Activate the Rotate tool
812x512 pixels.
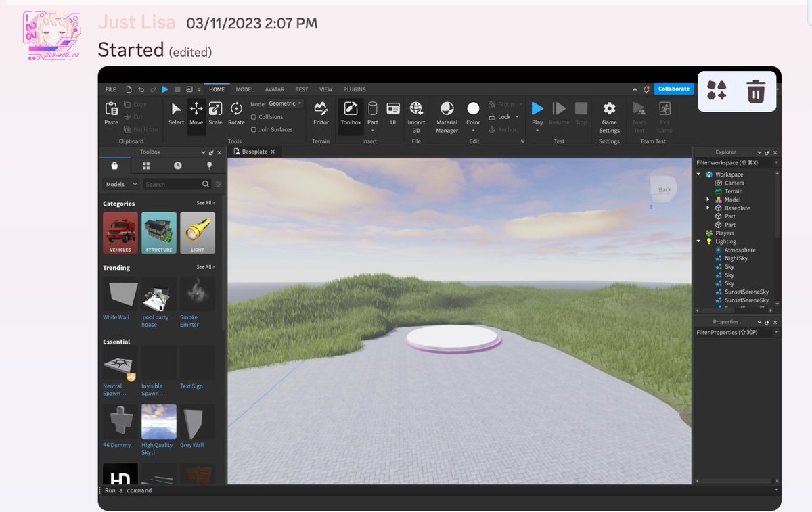236,108
